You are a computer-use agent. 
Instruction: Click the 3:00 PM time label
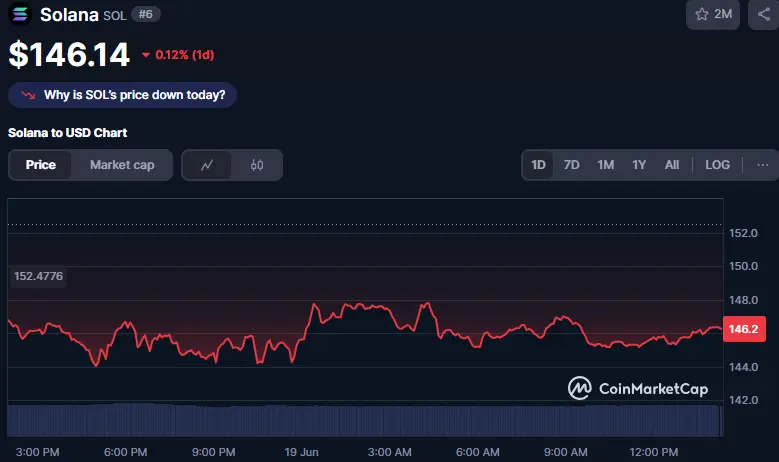(x=37, y=452)
